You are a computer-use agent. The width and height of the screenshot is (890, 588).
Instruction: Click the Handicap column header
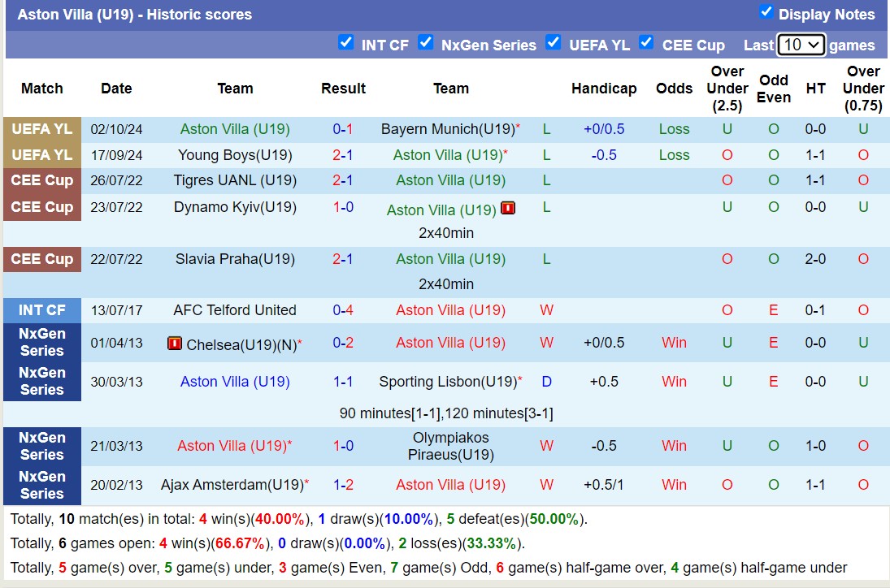tap(604, 88)
